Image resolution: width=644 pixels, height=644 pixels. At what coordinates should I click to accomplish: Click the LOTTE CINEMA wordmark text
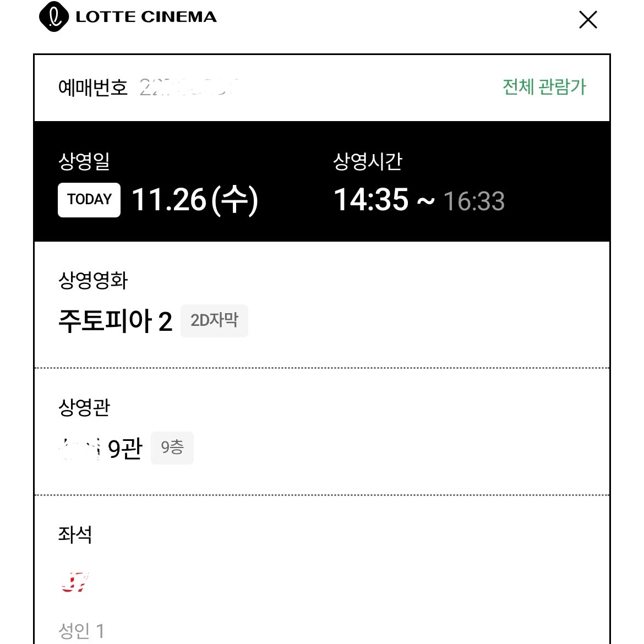(146, 17)
